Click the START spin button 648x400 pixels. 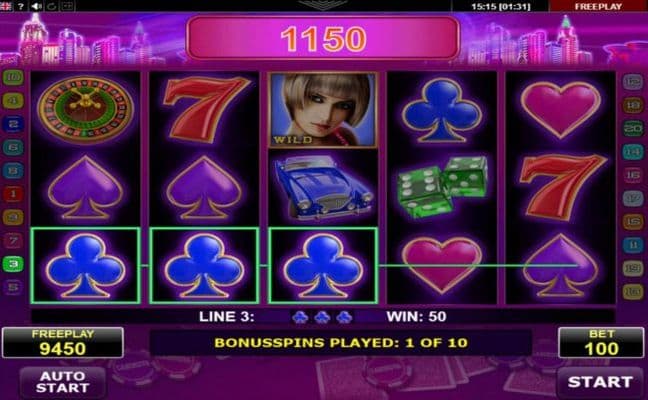coord(600,382)
